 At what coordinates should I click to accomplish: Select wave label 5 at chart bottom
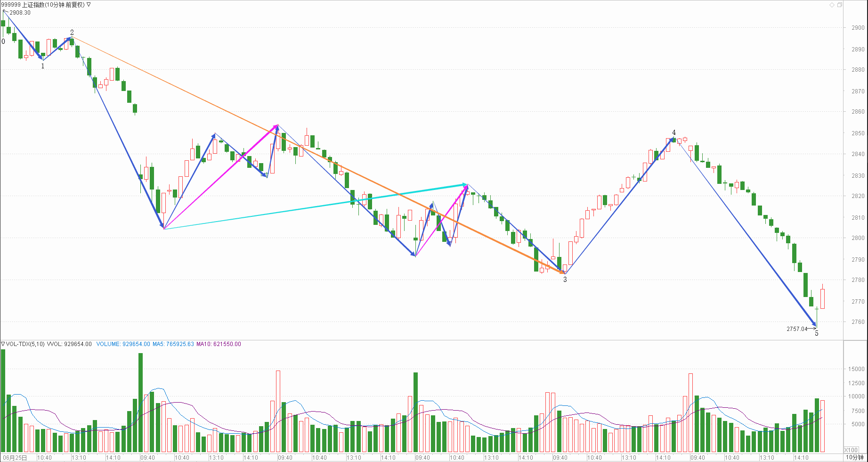[x=817, y=333]
